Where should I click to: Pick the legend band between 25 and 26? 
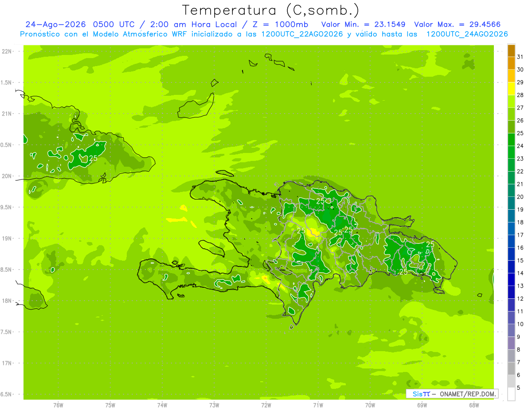tap(511, 127)
